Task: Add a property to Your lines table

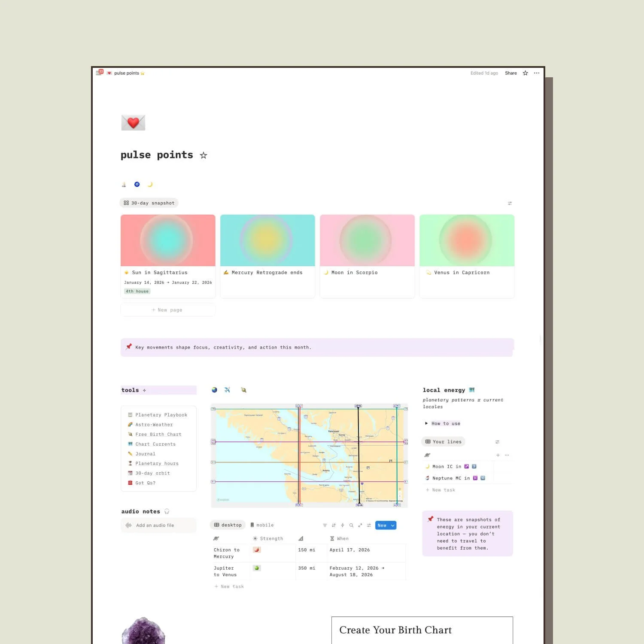Action: coord(498,455)
